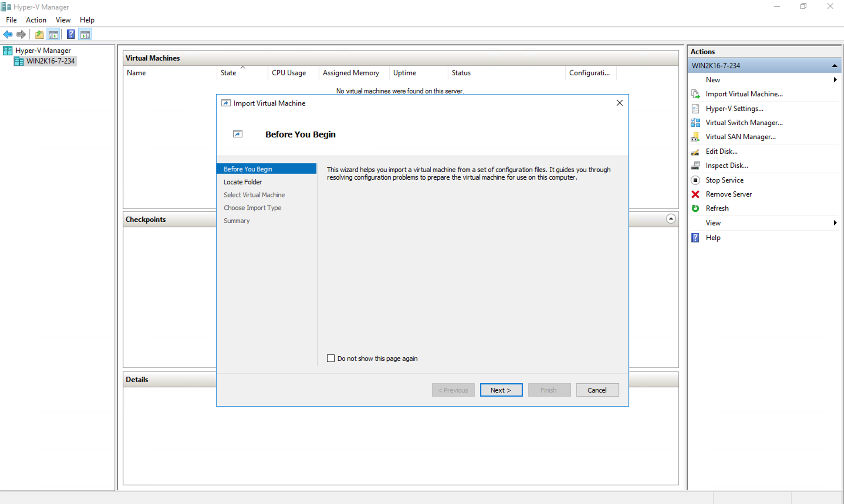Toggle the console tree toolbar icon
The width and height of the screenshot is (844, 504).
pyautogui.click(x=53, y=35)
